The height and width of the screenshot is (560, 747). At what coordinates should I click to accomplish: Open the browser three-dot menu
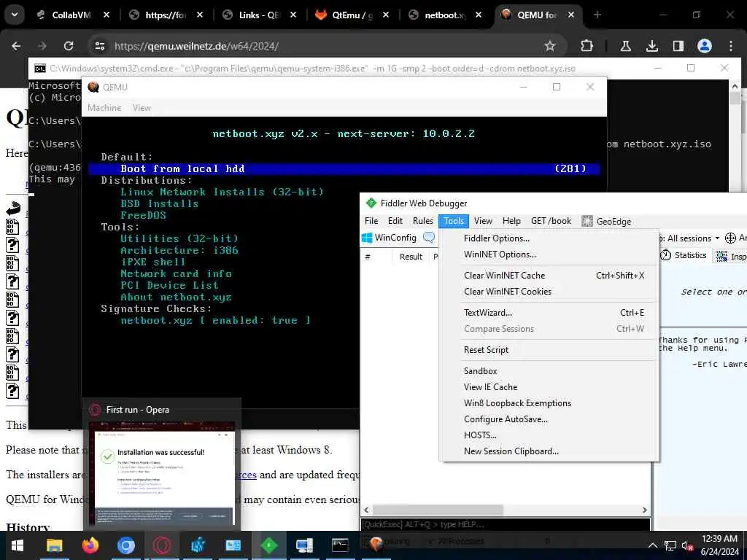pyautogui.click(x=731, y=46)
